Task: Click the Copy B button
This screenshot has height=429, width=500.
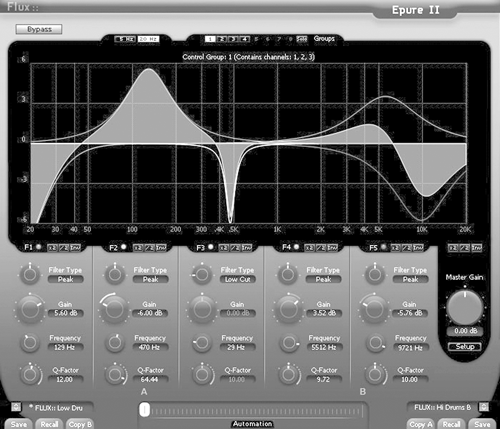Action: tap(79, 424)
